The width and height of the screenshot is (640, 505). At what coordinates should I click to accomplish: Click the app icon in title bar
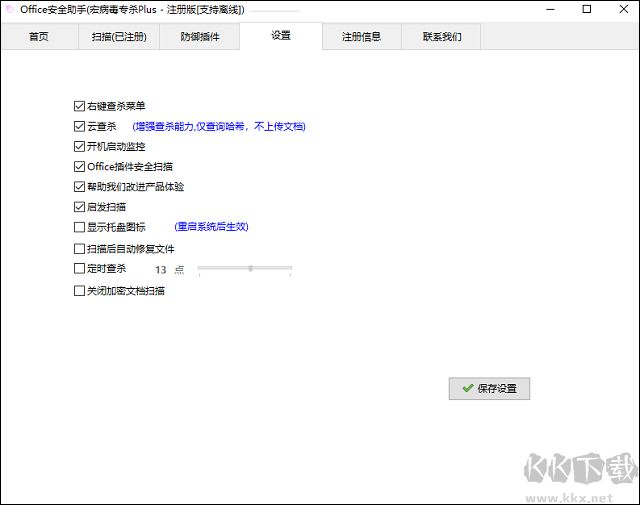(10, 9)
